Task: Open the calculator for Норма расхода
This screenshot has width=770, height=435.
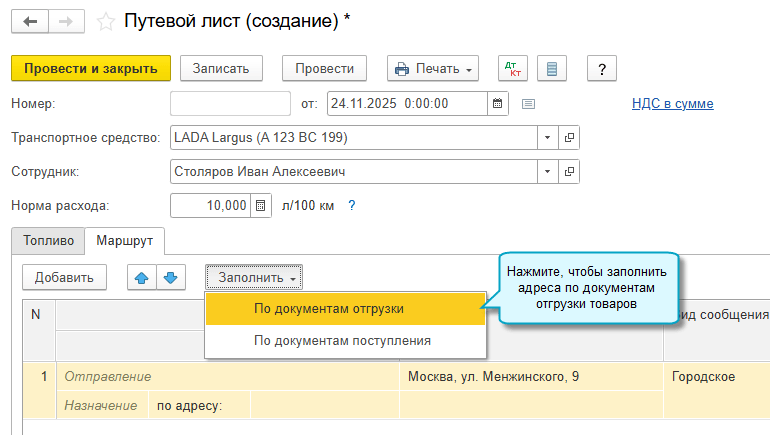Action: point(261,205)
